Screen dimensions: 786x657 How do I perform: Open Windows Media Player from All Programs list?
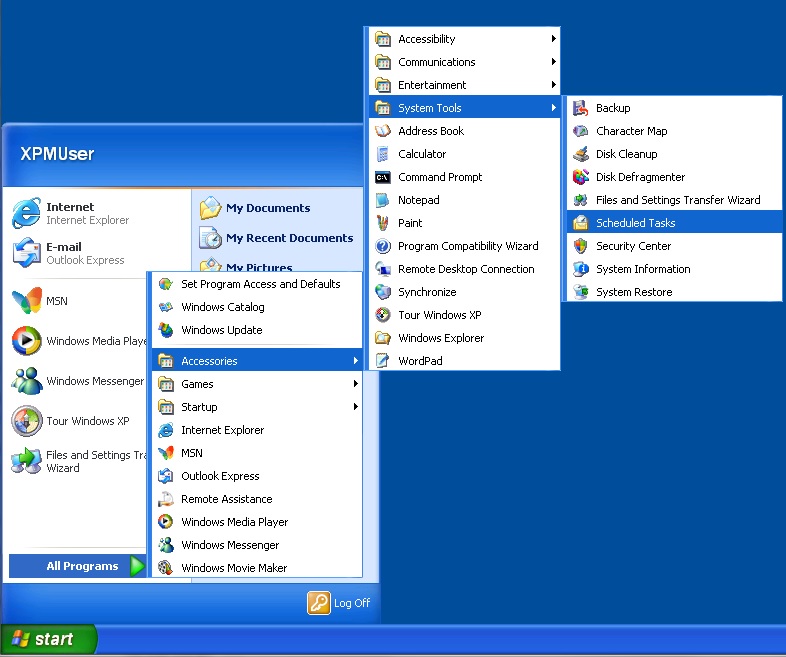click(257, 522)
